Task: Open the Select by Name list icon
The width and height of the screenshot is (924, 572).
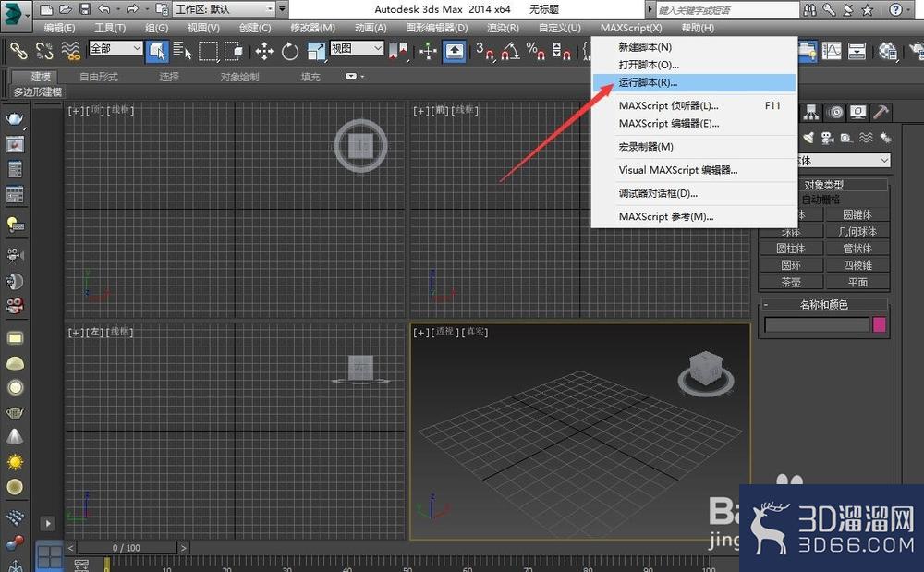Action: [x=182, y=51]
